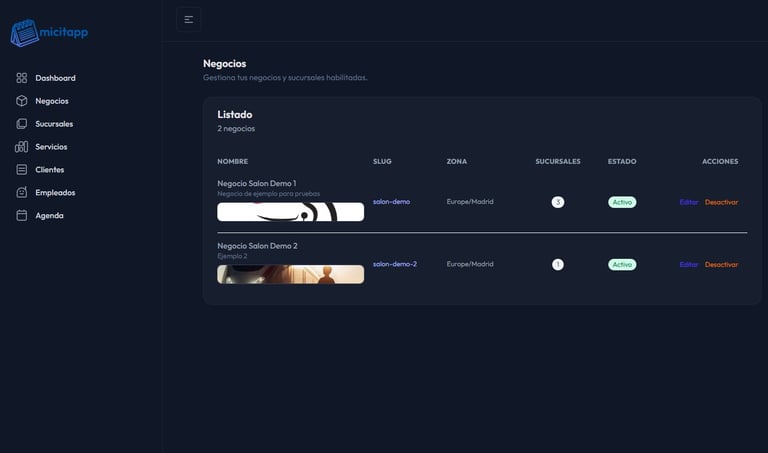The width and height of the screenshot is (768, 453).
Task: Open Sucursales from the sidebar
Action: click(x=54, y=124)
